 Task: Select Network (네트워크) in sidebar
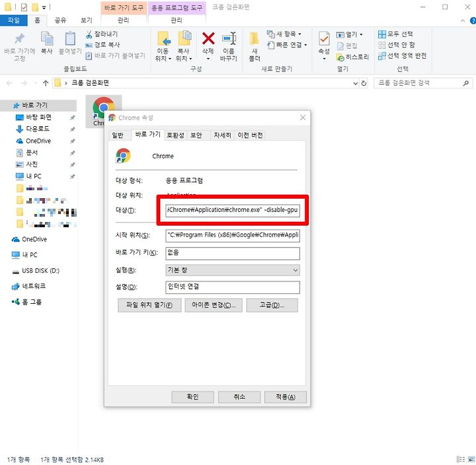[x=34, y=286]
